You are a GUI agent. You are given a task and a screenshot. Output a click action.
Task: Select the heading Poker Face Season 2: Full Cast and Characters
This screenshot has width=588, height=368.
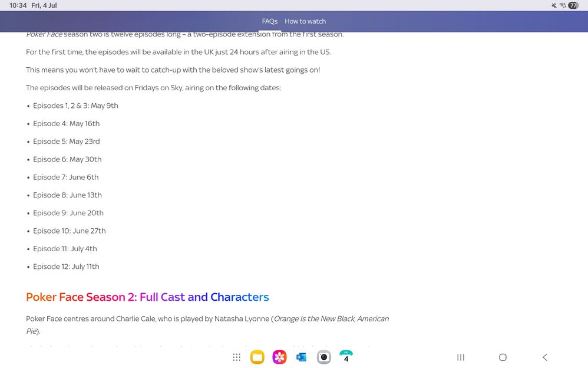[147, 297]
